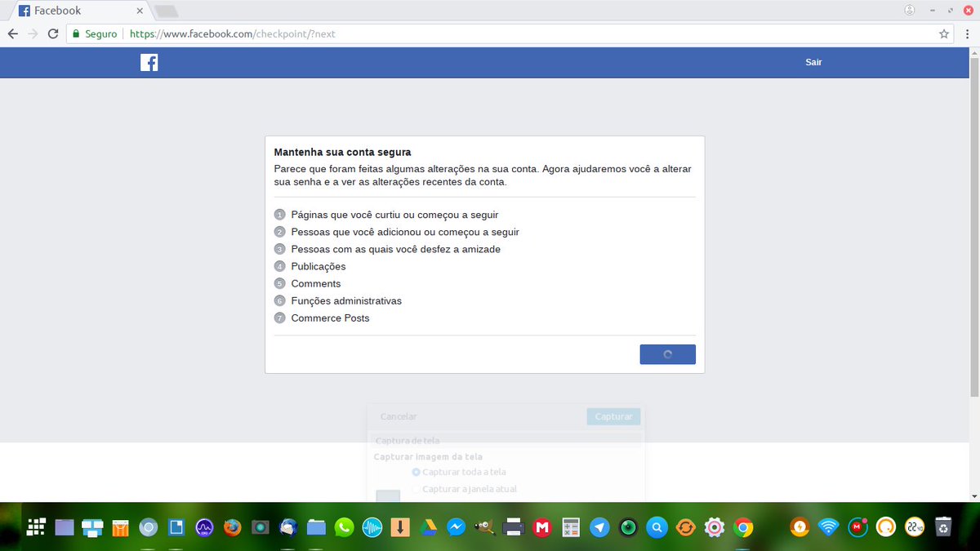Open the Wi-Fi network indicator
The height and width of the screenshot is (551, 980).
click(829, 527)
